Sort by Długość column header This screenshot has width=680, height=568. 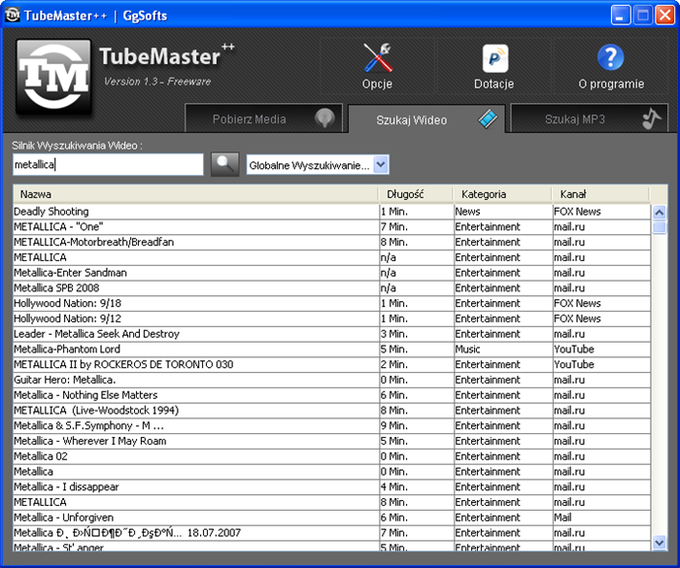coord(415,194)
